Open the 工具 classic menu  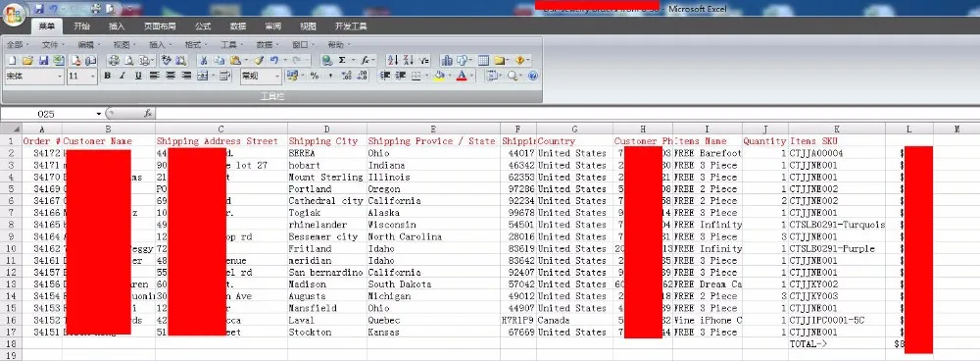pyautogui.click(x=232, y=45)
